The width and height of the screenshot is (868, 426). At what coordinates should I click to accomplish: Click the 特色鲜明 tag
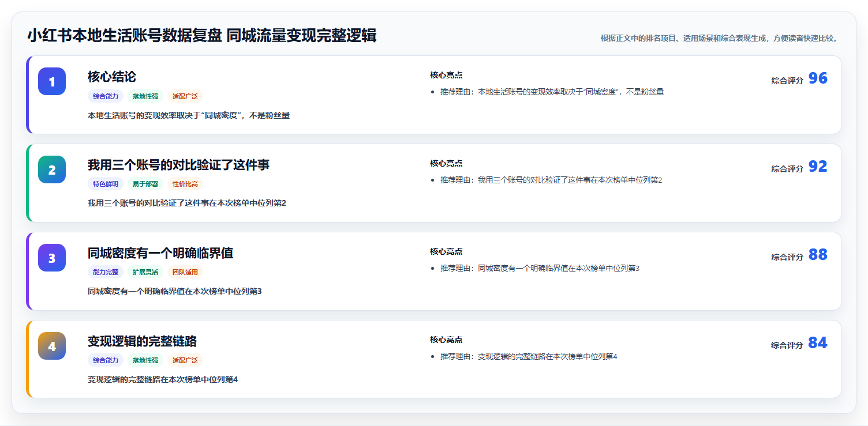point(106,184)
